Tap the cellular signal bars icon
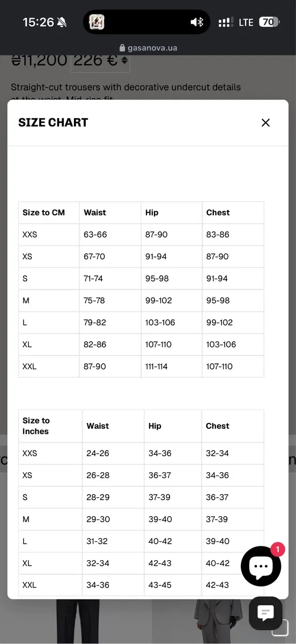 (226, 23)
